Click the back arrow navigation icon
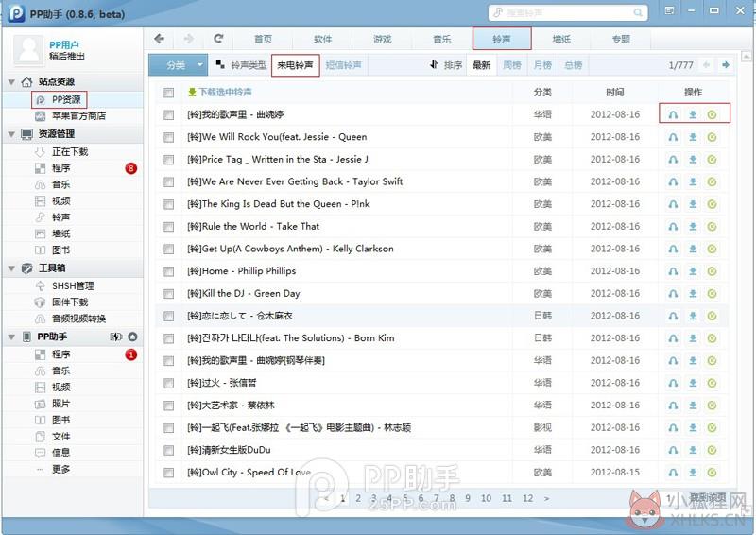This screenshot has height=535, width=756. coord(159,39)
